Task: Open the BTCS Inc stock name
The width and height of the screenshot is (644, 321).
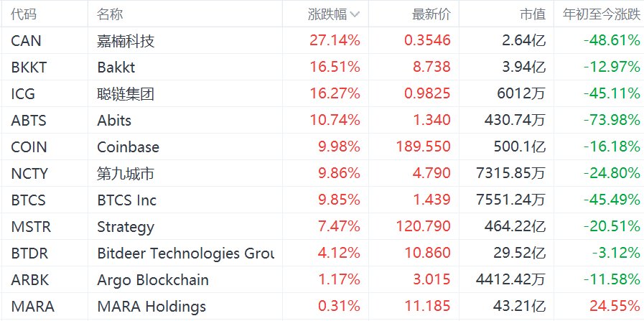Action: [x=127, y=200]
